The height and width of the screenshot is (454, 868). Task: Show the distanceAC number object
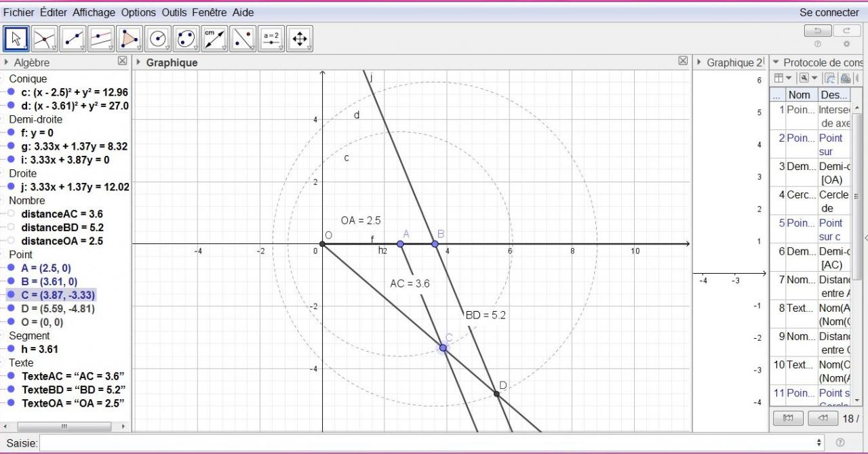click(x=11, y=213)
